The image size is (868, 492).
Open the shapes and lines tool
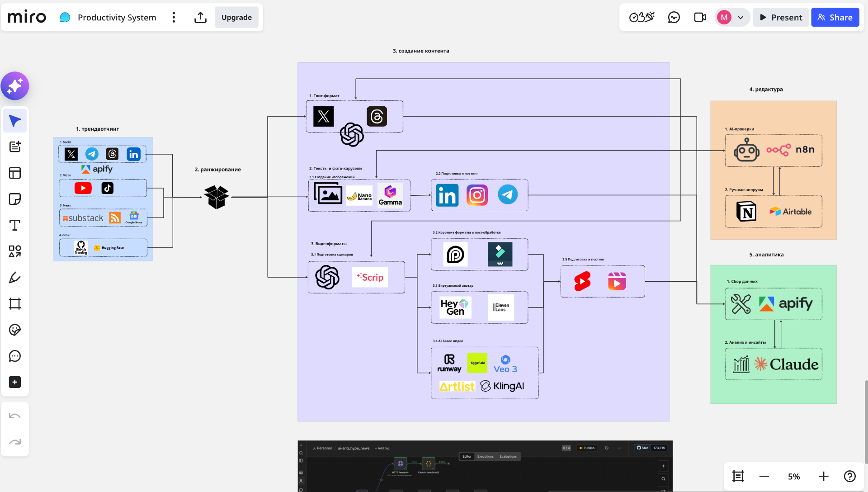[x=15, y=251]
